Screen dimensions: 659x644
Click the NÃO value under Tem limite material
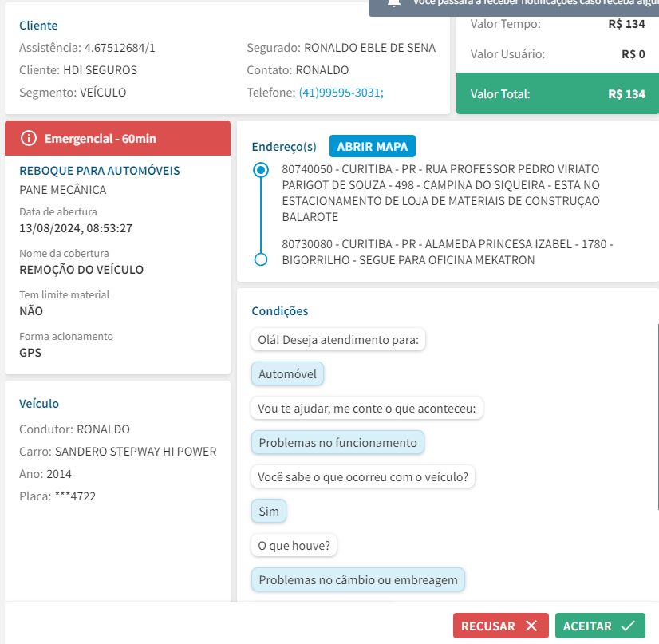click(31, 311)
